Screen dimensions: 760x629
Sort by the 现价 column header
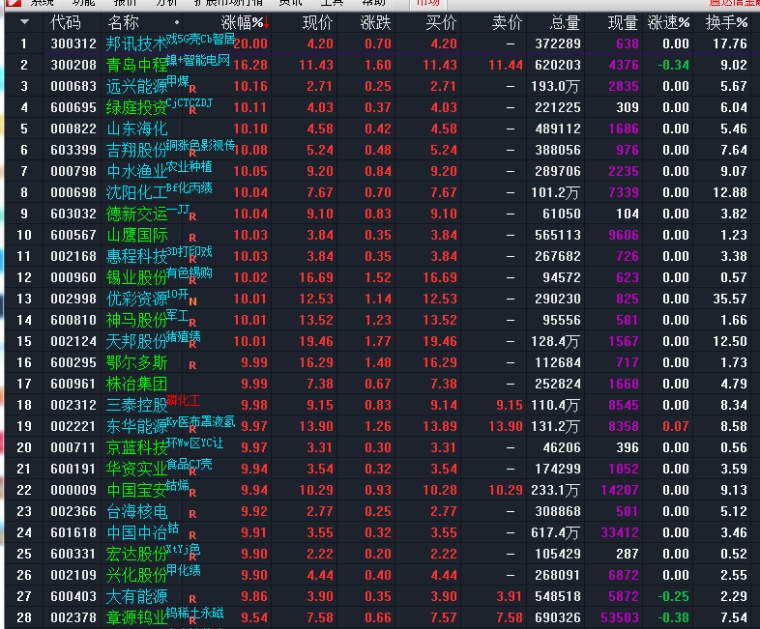click(x=318, y=22)
